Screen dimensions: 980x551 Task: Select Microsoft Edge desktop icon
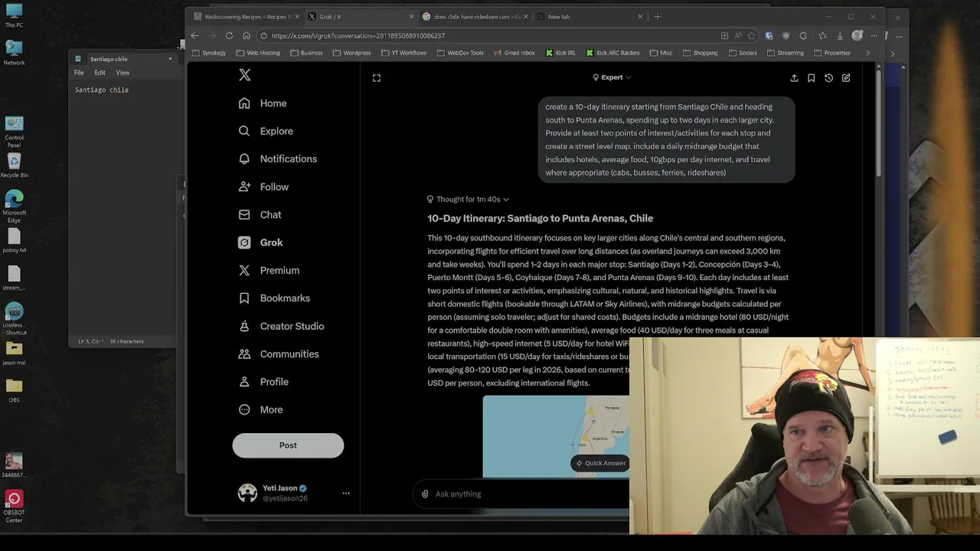click(14, 207)
